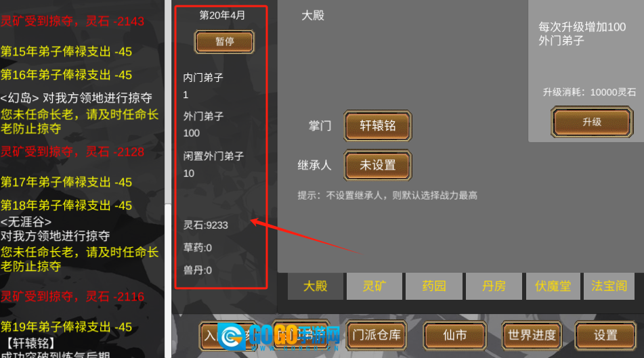644x358 pixels.
Task: Click the 灵石:9233 resource counter
Action: pyautogui.click(x=205, y=225)
